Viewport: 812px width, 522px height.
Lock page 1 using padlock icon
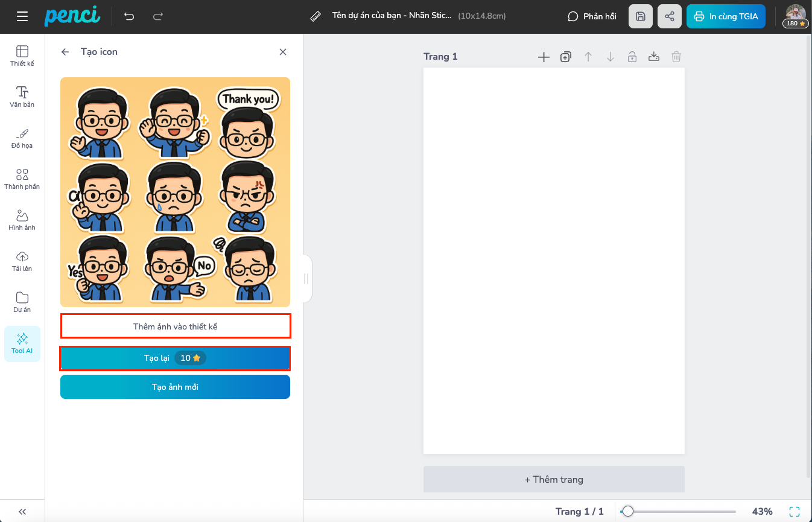click(x=632, y=57)
